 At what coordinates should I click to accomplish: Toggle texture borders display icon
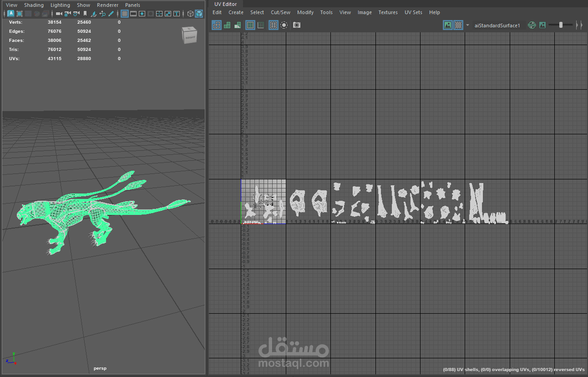pos(250,25)
